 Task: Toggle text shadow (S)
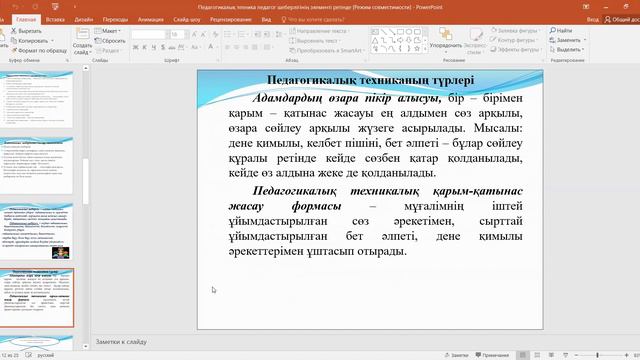point(163,47)
